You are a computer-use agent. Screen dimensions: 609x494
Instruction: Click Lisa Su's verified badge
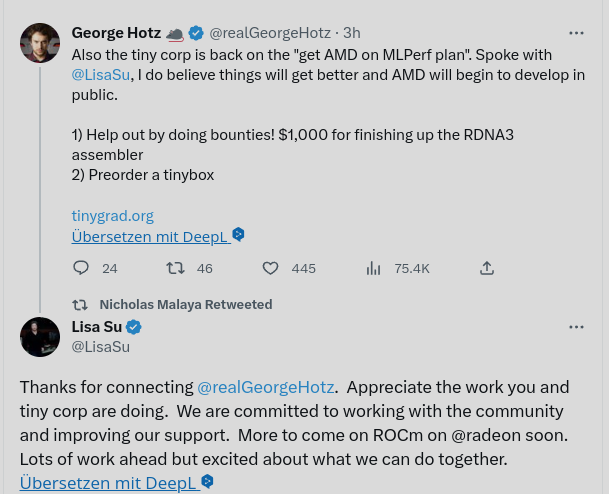tap(134, 327)
